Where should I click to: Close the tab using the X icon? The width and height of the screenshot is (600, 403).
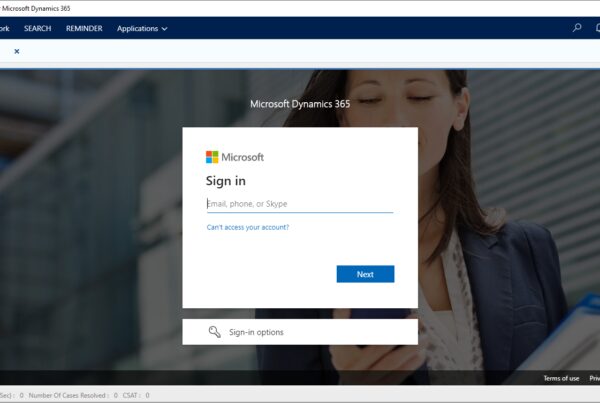tap(17, 51)
